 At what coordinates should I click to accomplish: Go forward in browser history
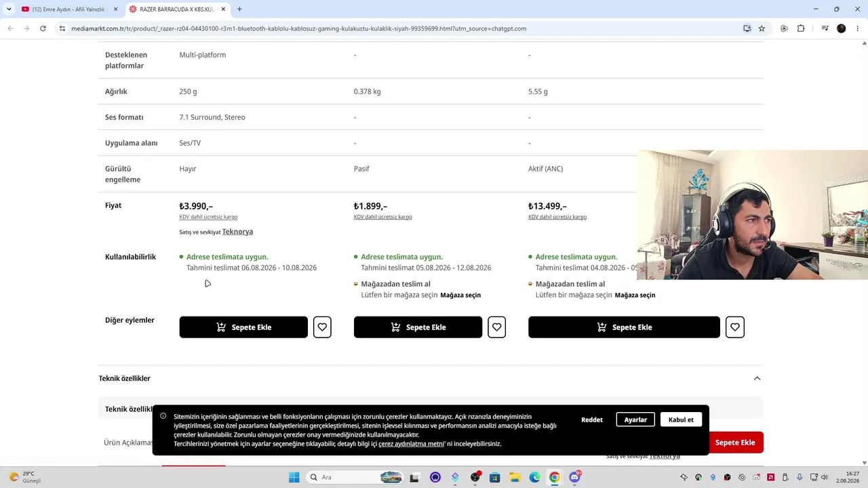coord(26,28)
